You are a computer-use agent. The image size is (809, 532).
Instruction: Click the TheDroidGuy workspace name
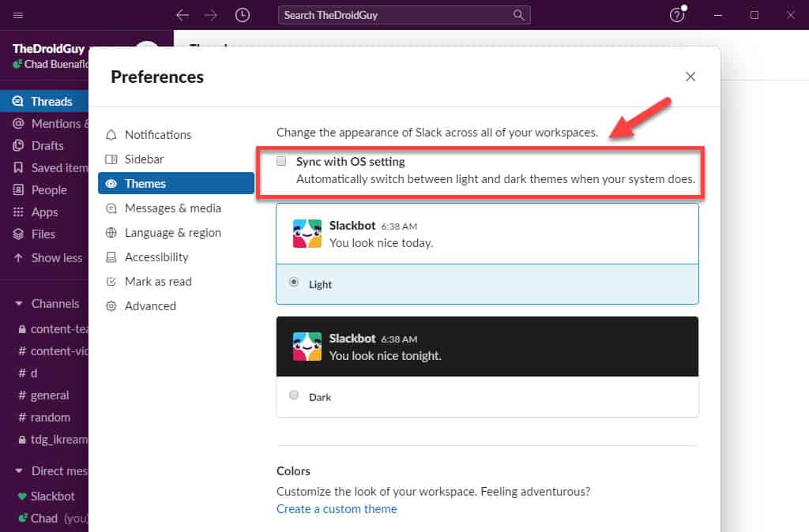click(x=48, y=48)
